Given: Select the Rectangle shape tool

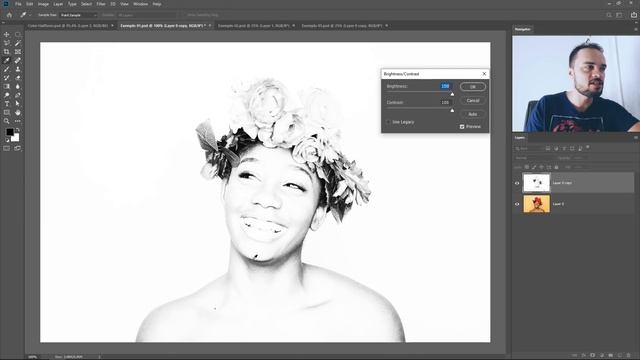Looking at the screenshot, I should pyautogui.click(x=7, y=112).
